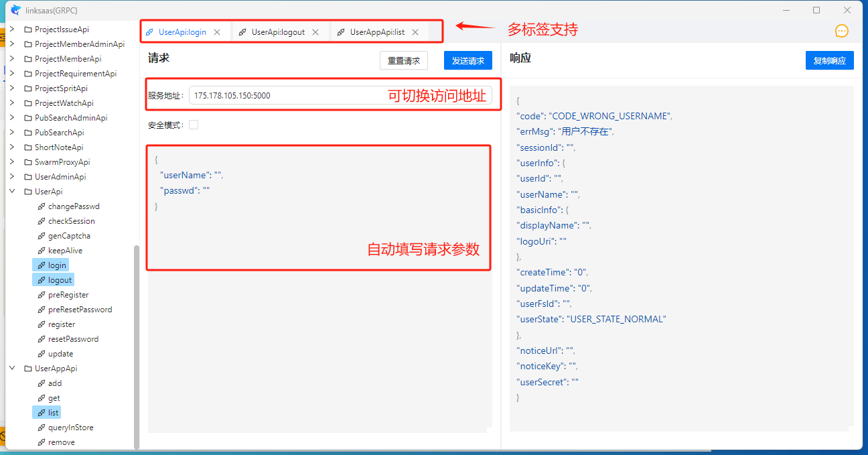Click the 服务地址 input field

point(340,95)
